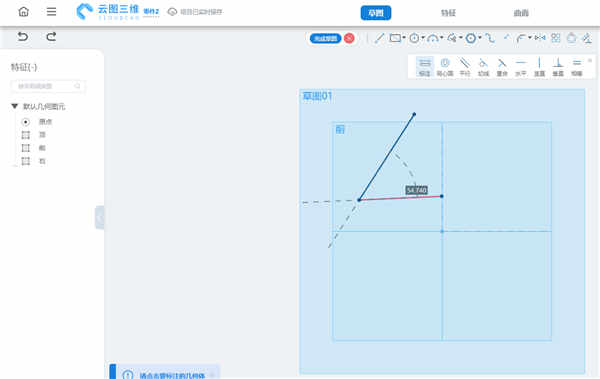Apply the Parallel constraint
The width and height of the screenshot is (600, 379).
tap(465, 67)
